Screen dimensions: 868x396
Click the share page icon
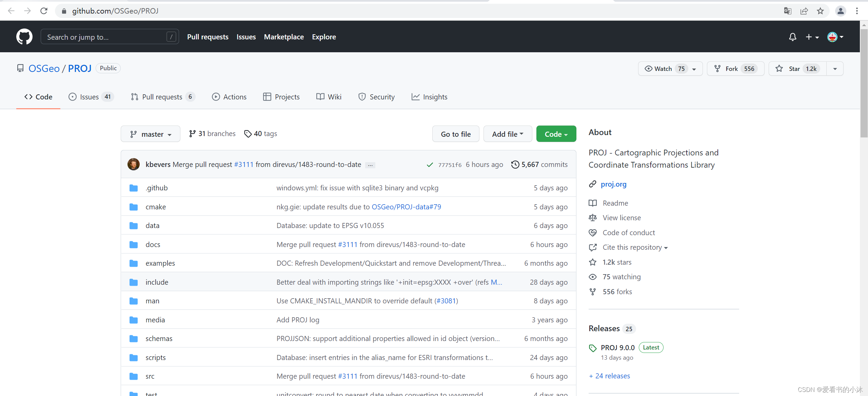click(x=804, y=11)
